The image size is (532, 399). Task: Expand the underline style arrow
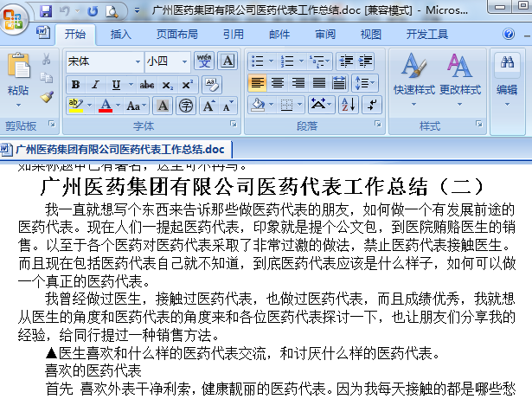pos(131,85)
